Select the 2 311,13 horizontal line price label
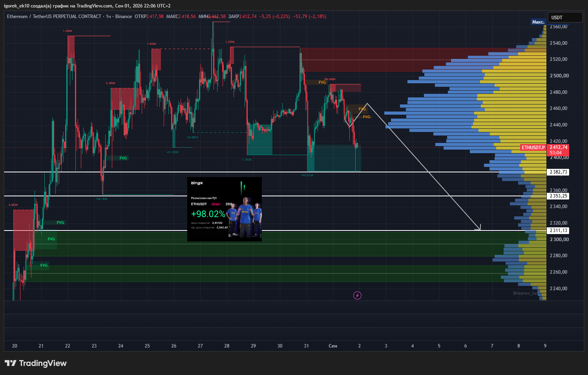The height and width of the screenshot is (375, 588). 559,230
